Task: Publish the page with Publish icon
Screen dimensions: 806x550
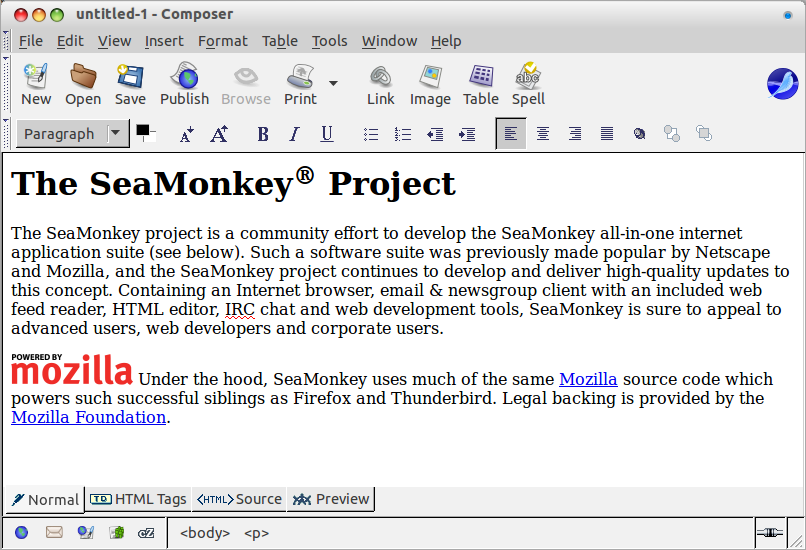Action: coord(185,84)
